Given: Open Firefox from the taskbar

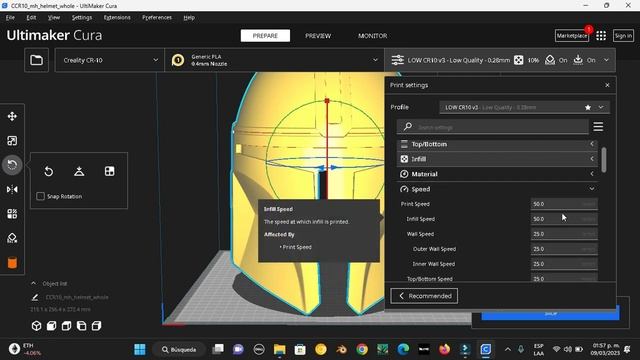Looking at the screenshot, I should (x=444, y=349).
